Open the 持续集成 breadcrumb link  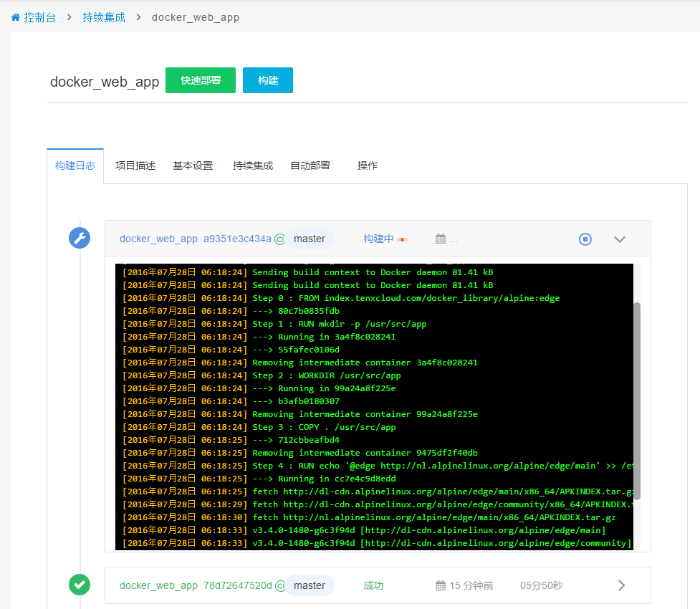click(x=103, y=16)
